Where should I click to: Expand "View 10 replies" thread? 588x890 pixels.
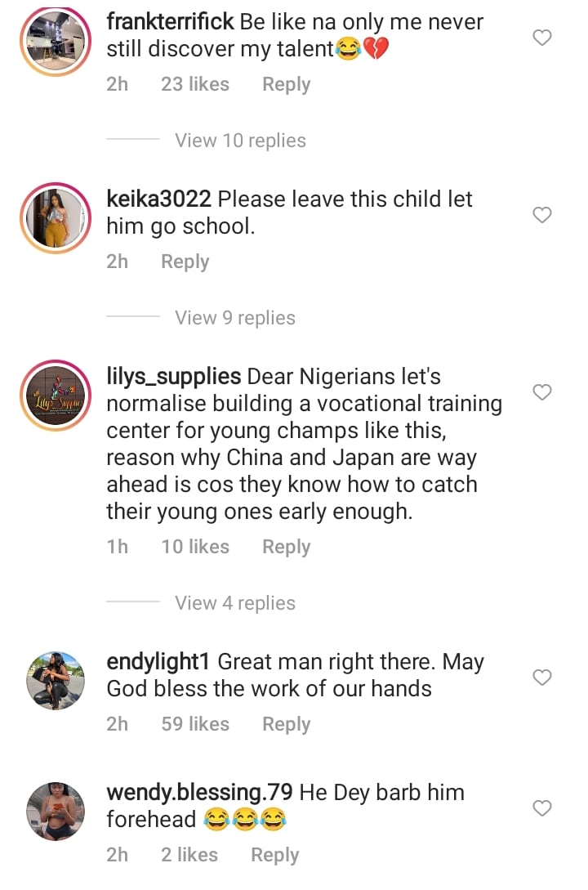click(240, 141)
